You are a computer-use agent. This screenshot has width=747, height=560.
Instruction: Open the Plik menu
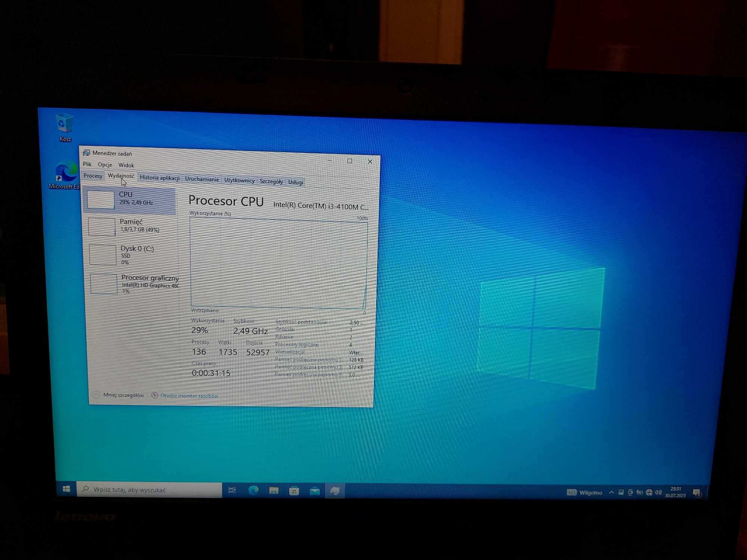(x=87, y=164)
